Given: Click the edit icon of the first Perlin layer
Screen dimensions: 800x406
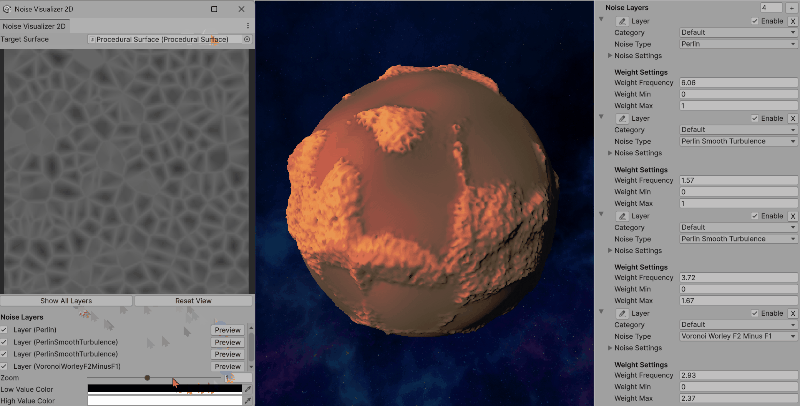Looking at the screenshot, I should (x=623, y=20).
